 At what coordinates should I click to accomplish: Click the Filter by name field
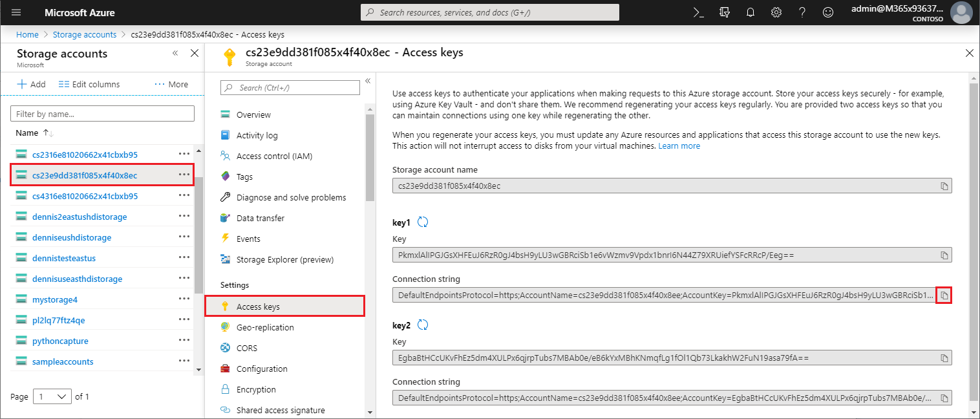(x=102, y=114)
